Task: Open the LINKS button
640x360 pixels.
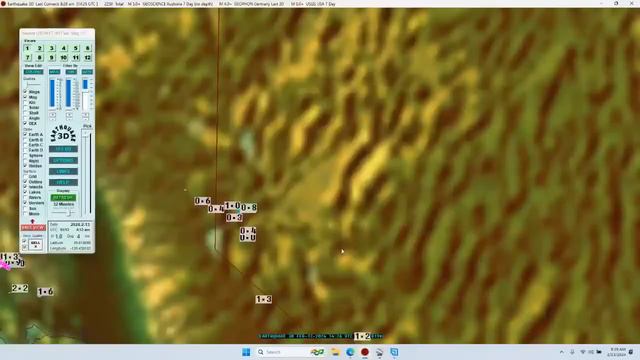Action: click(x=63, y=171)
